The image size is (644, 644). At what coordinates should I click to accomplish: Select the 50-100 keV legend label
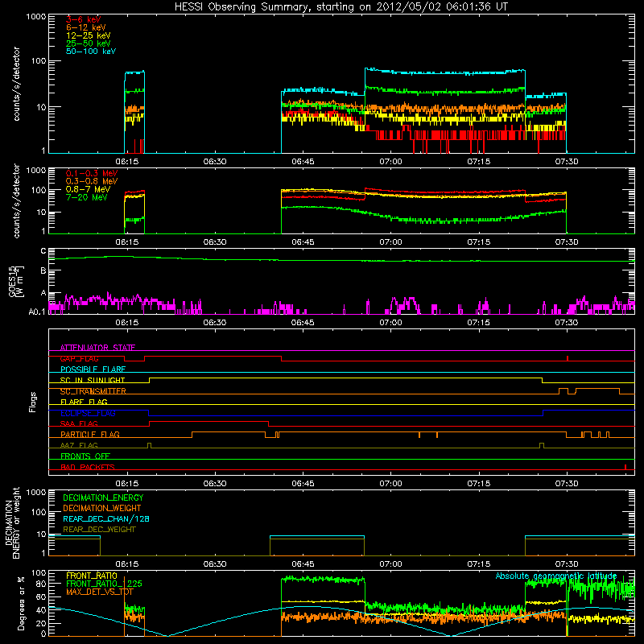tap(91, 52)
